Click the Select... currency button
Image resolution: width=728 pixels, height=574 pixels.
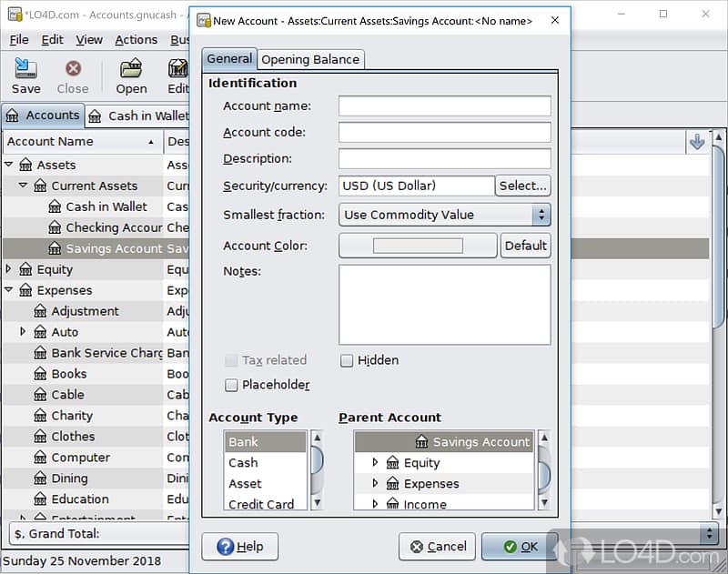[523, 186]
